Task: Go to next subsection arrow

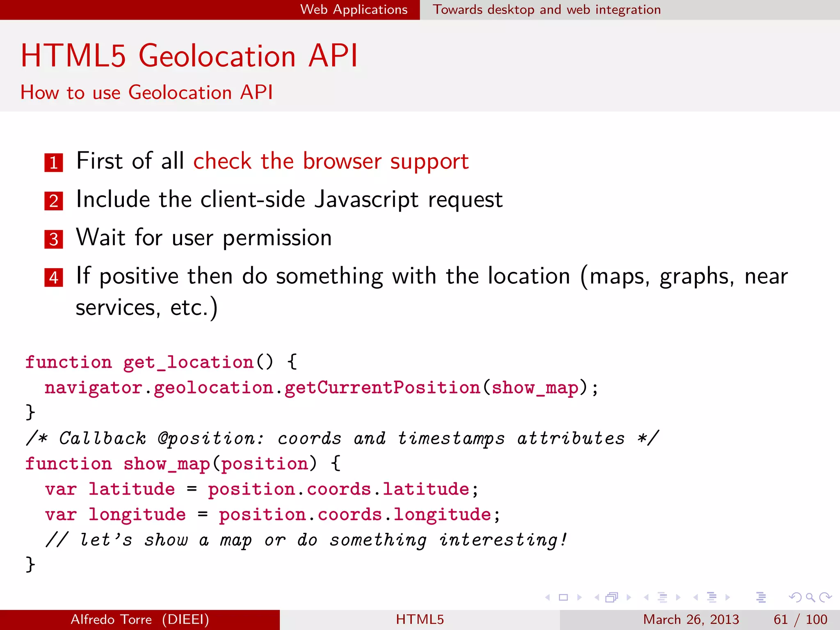Action: pos(678,598)
